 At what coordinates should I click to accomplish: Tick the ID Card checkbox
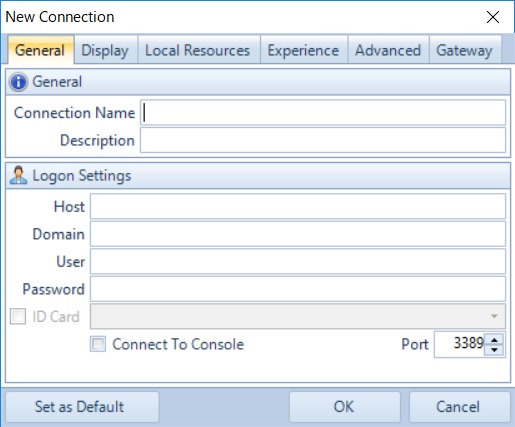18,316
